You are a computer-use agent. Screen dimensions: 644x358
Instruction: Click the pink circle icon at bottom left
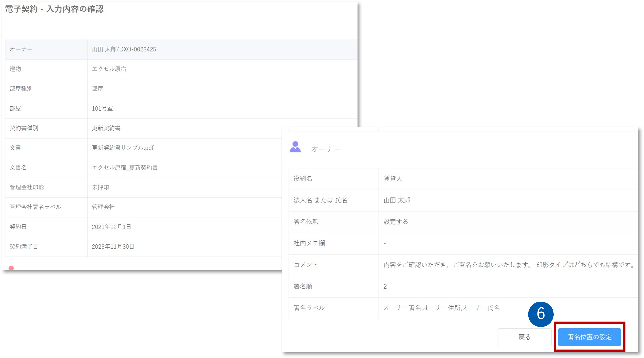click(x=11, y=268)
